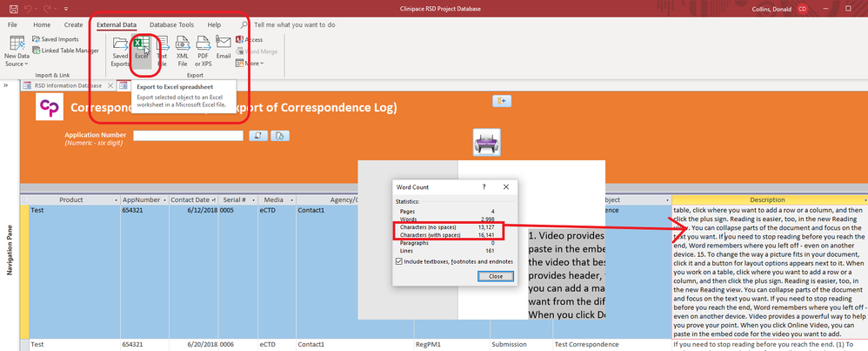
Task: Click the first row's Description text cell
Action: click(x=770, y=273)
